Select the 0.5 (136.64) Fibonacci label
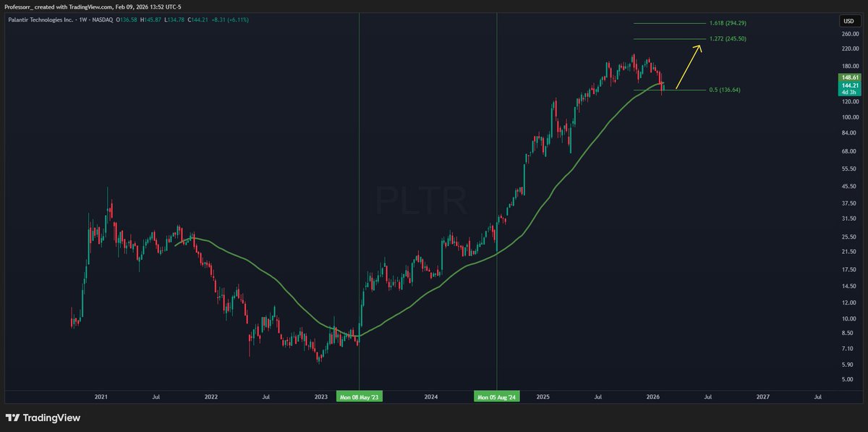 (724, 90)
